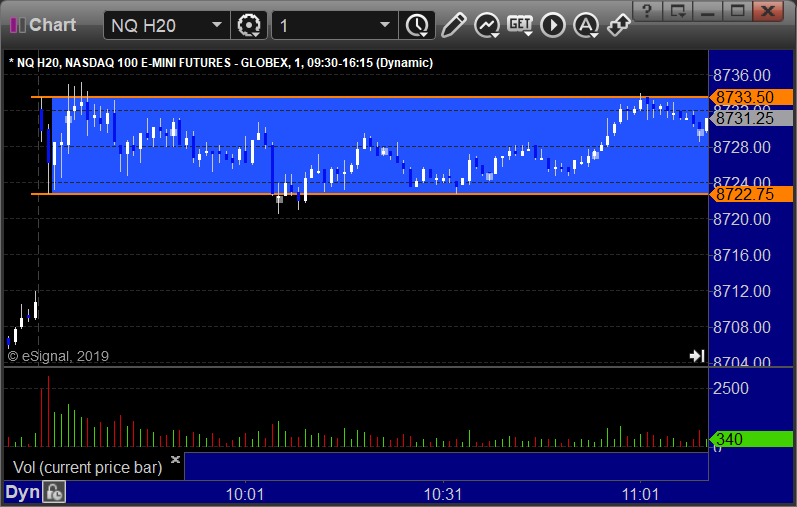Screen dimensions: 797x507
Task: Expand the interval dropdown showing 1
Action: coord(385,25)
